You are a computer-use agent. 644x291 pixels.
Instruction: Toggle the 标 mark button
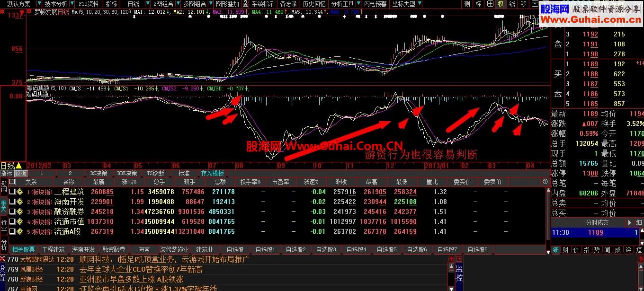coord(478,4)
